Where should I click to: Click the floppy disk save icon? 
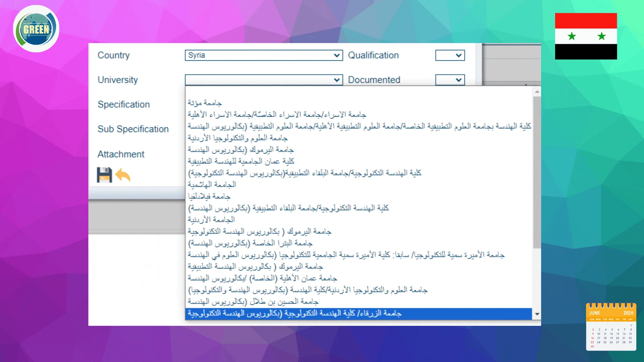[104, 175]
